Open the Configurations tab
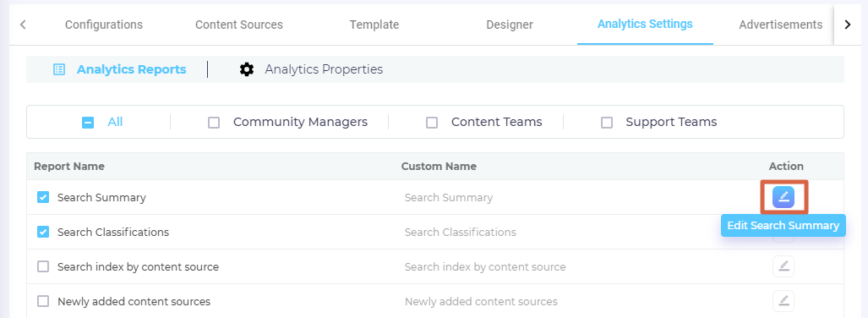Viewport: 868px width, 318px height. [104, 25]
